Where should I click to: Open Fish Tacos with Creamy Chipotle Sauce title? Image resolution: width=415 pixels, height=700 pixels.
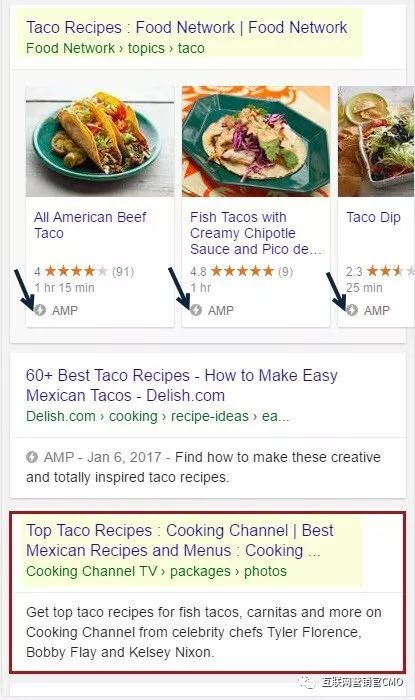(256, 233)
